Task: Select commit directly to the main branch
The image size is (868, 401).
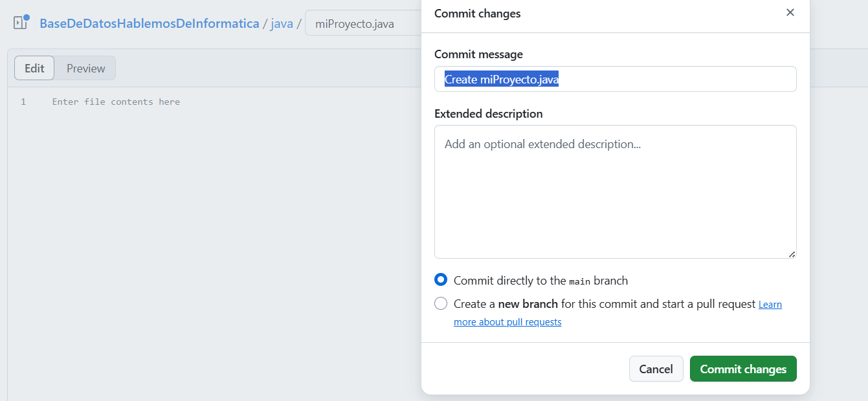Action: [441, 279]
